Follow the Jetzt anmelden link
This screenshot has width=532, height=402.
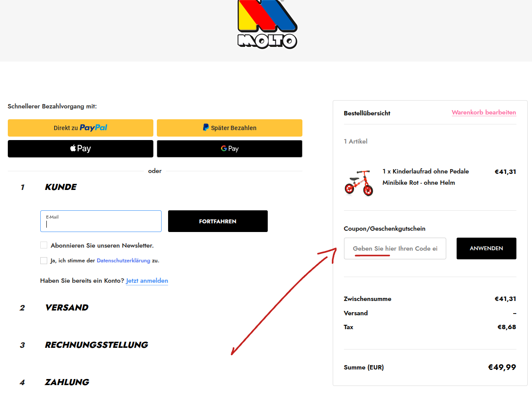pos(147,281)
